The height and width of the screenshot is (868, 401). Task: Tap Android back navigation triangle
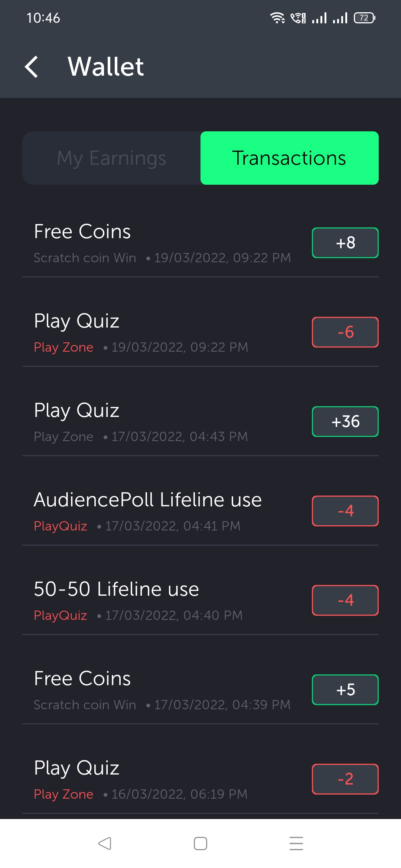click(105, 843)
